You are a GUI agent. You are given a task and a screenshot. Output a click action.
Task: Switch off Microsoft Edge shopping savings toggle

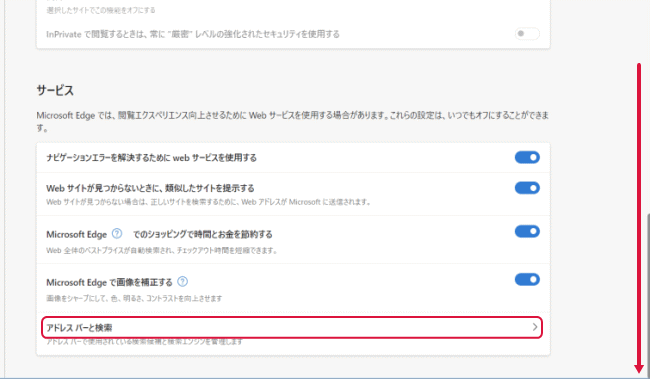pos(527,231)
